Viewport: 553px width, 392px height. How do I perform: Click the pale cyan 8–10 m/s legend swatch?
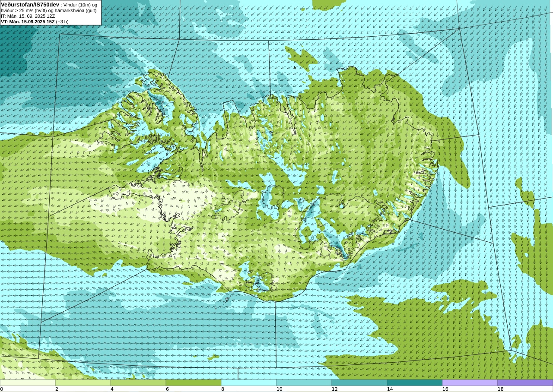click(x=249, y=383)
